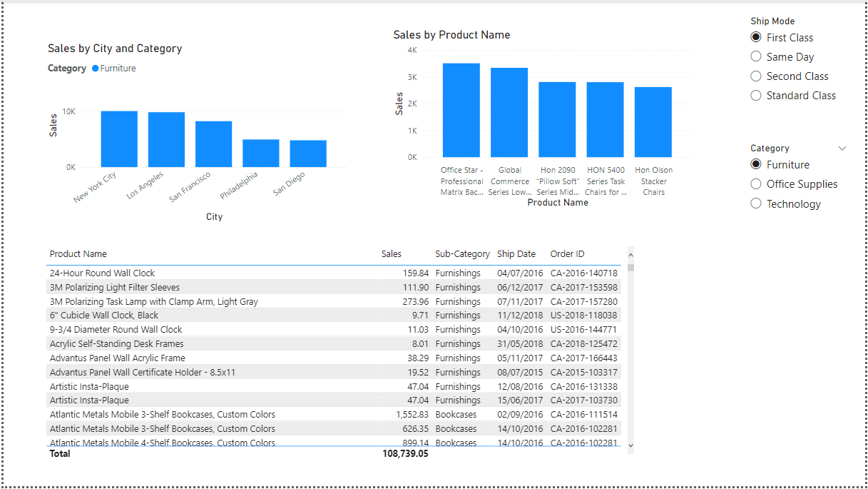This screenshot has width=868, height=489.
Task: Click the Office Star Professional Matrix bar
Action: click(x=461, y=110)
